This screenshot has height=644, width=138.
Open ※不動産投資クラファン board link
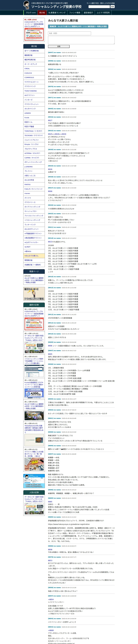[34, 233]
